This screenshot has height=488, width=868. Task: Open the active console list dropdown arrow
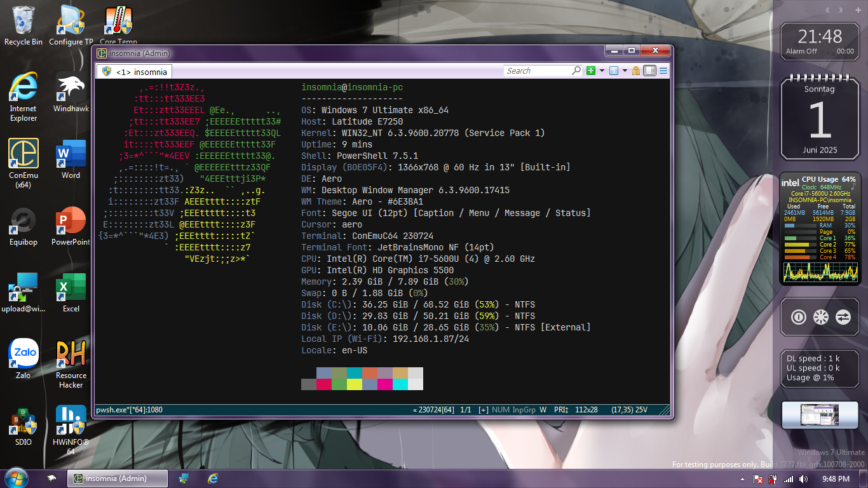pyautogui.click(x=625, y=71)
